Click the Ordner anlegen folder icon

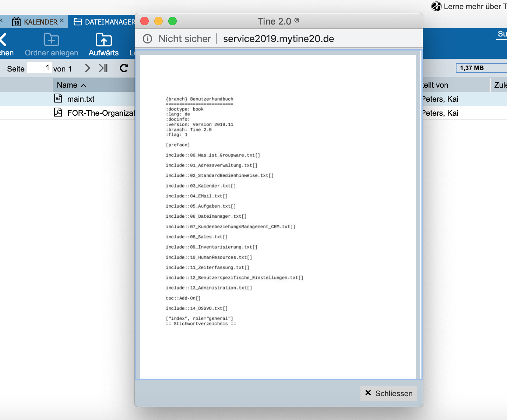(52, 39)
